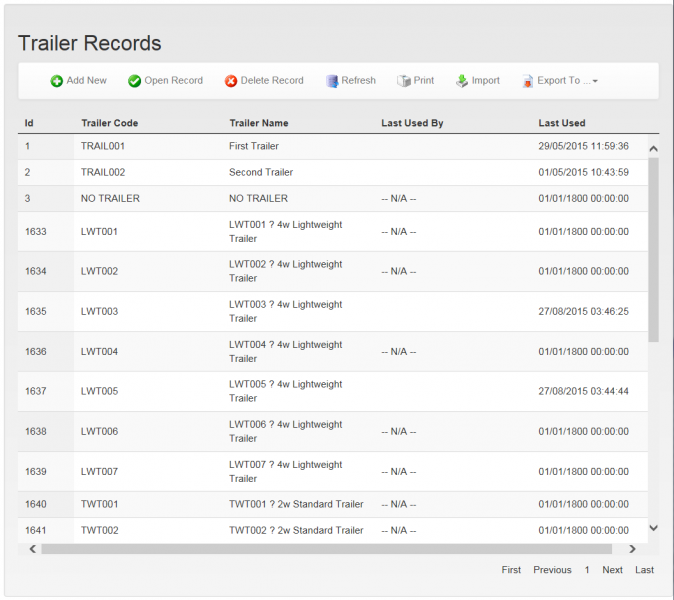Screen dimensions: 674x600
Task: Click the Print printer icon
Action: (404, 81)
